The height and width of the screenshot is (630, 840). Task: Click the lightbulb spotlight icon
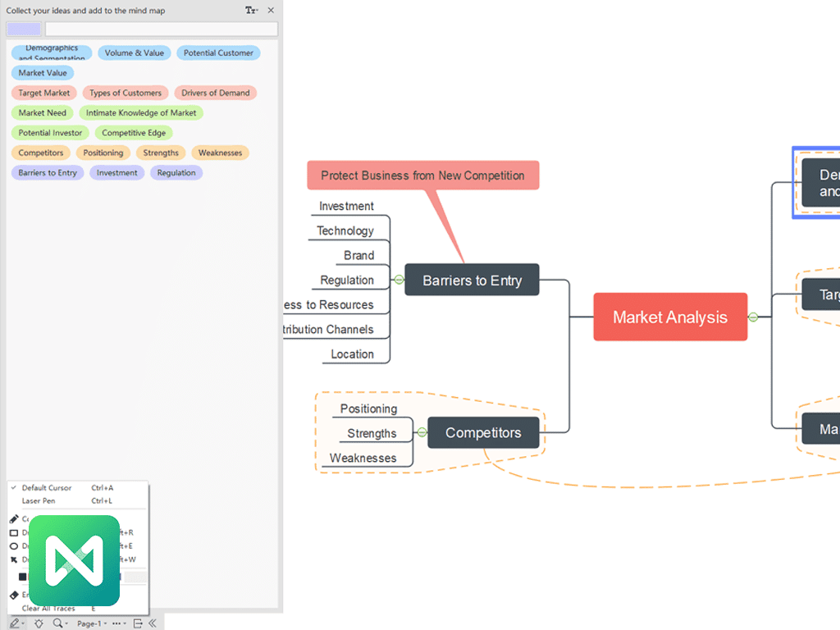(39, 623)
